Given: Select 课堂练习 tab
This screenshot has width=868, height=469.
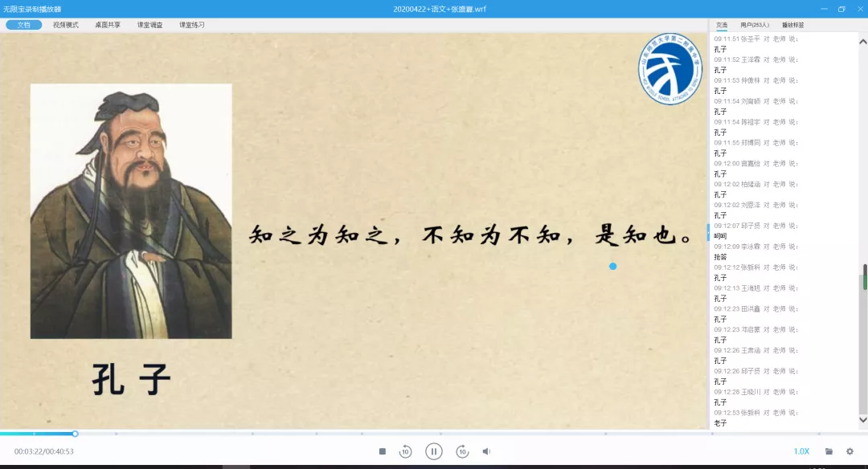Looking at the screenshot, I should 191,25.
